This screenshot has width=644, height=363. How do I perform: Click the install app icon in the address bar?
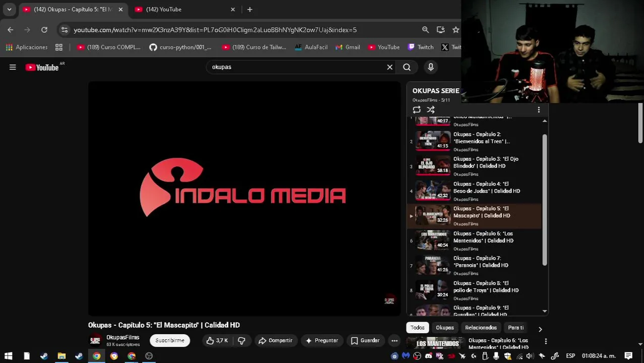440,30
